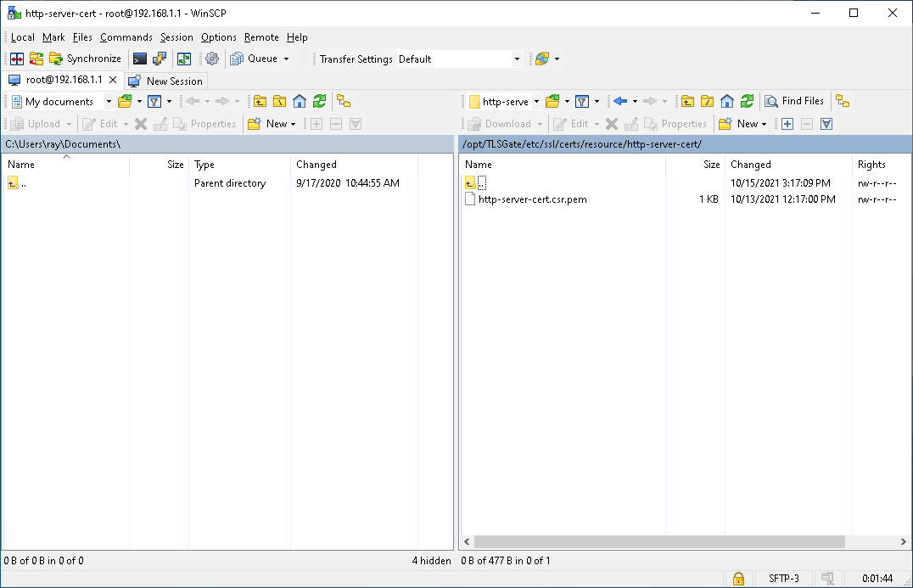Click the remote panel horizontal scrollbar
The image size is (913, 588).
[659, 541]
